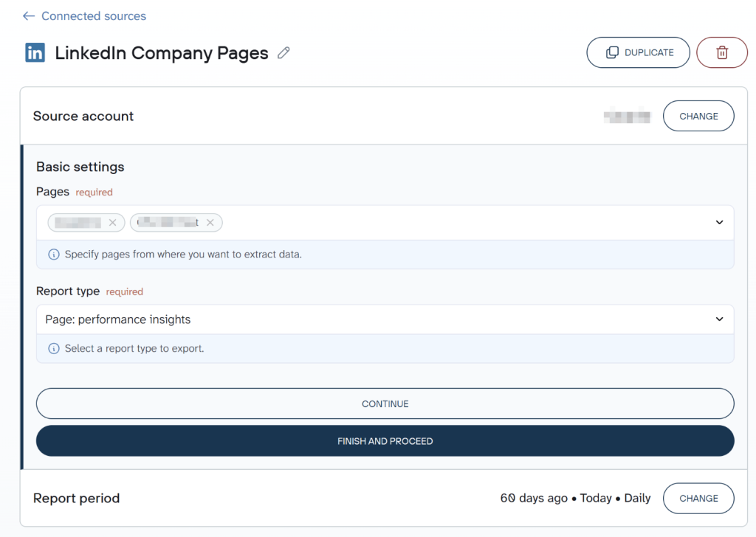Viewport: 756px width, 537px height.
Task: Click the CONTINUE button
Action: [385, 403]
